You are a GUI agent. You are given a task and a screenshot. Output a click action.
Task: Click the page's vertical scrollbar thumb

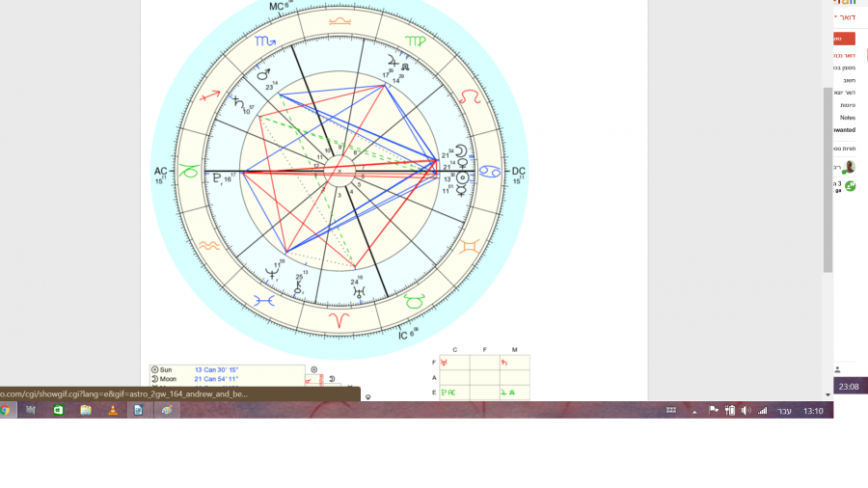(x=827, y=179)
